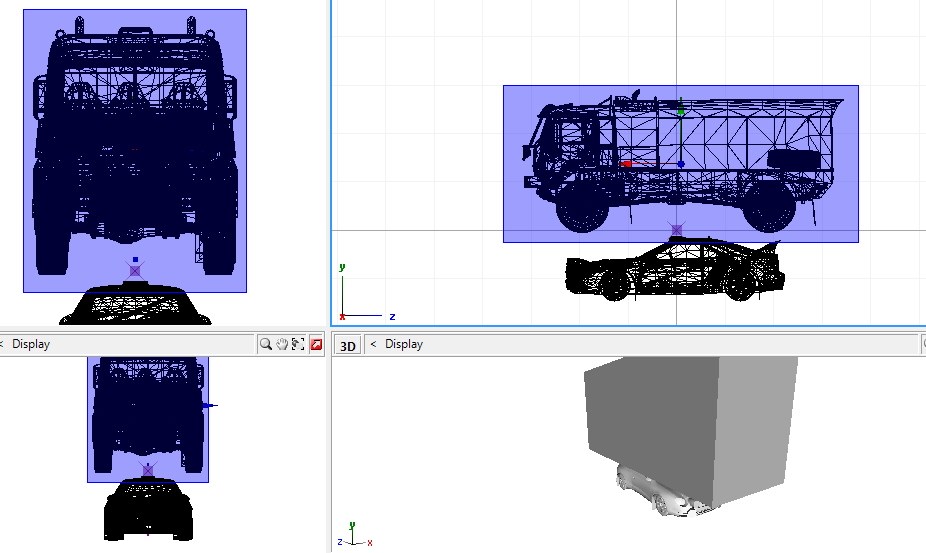Click the blue gizmo center point in side view

[x=680, y=163]
